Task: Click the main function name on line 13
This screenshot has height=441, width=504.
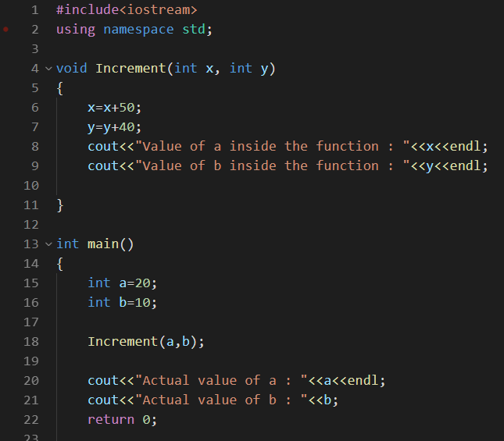Action: click(103, 244)
